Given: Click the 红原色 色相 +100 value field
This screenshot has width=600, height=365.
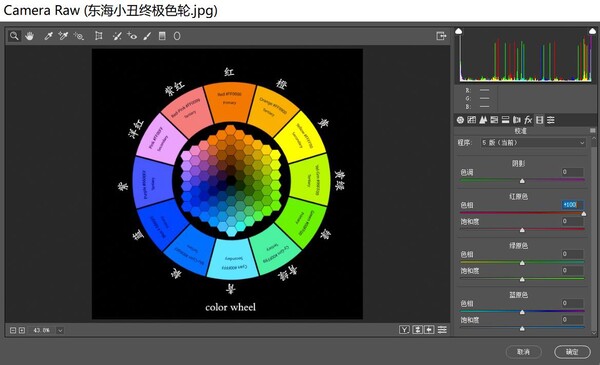Looking at the screenshot, I should (x=572, y=205).
